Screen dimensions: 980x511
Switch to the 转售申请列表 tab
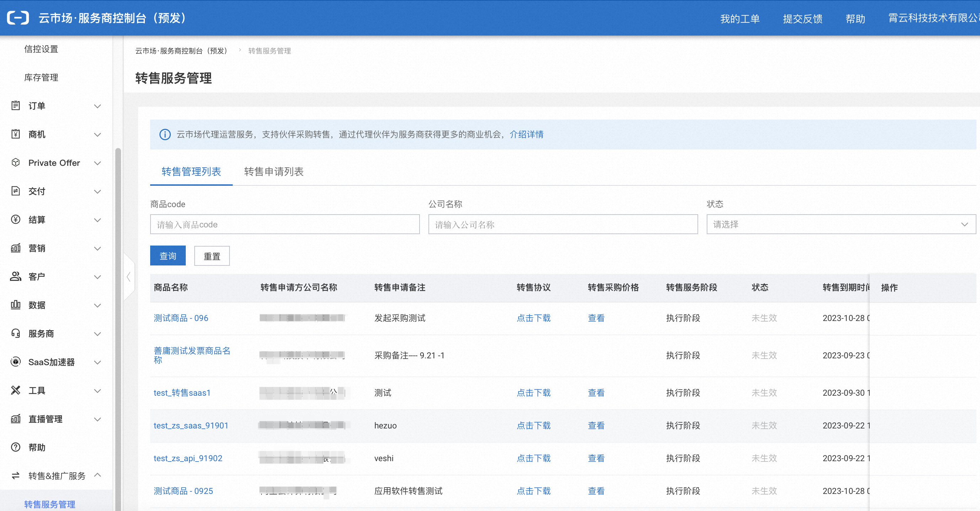pos(274,172)
